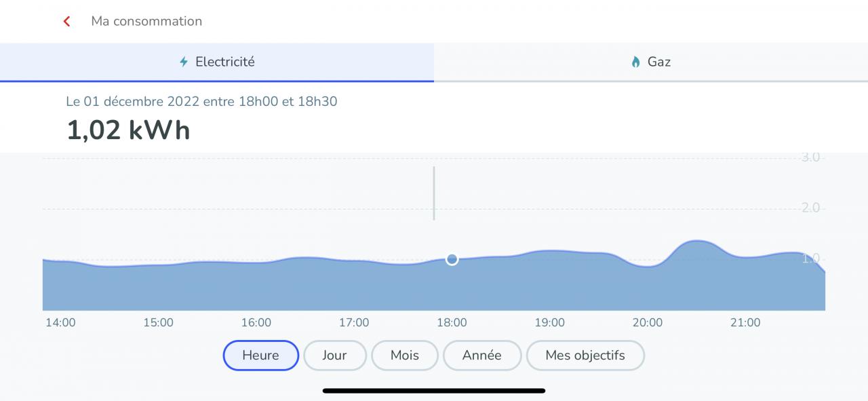Click the gas flame icon
This screenshot has width=868, height=401.
pyautogui.click(x=635, y=62)
